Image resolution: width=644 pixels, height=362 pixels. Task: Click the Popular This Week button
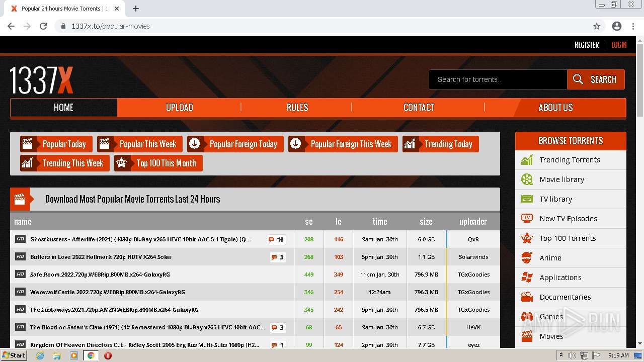pyautogui.click(x=140, y=144)
